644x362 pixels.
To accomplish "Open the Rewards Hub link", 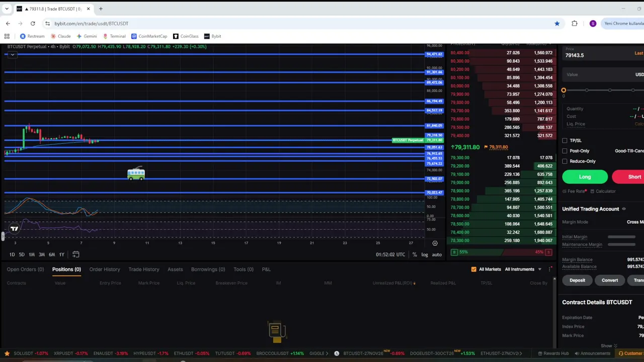I will [x=553, y=353].
